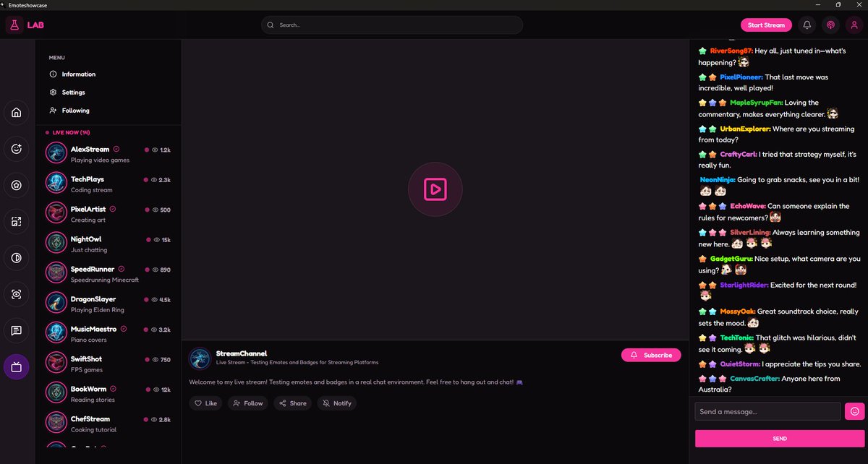Click DragonSlayer's avatar thumbnail

point(56,302)
